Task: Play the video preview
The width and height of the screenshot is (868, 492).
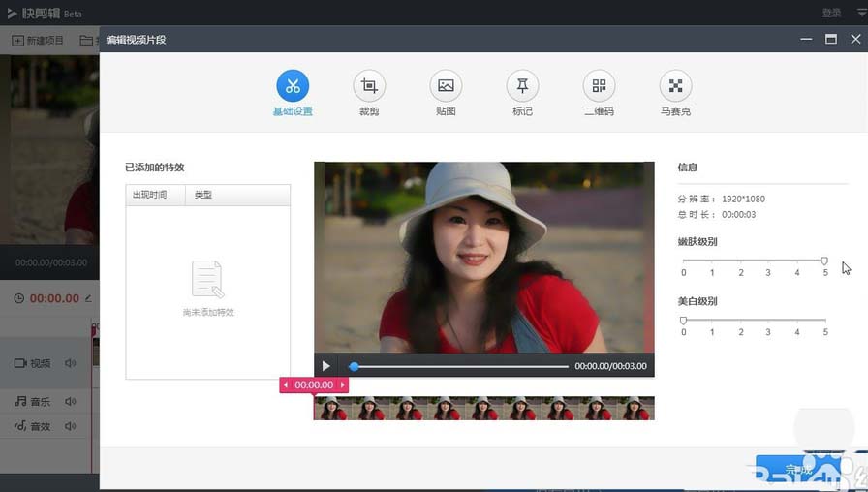Action: tap(326, 366)
